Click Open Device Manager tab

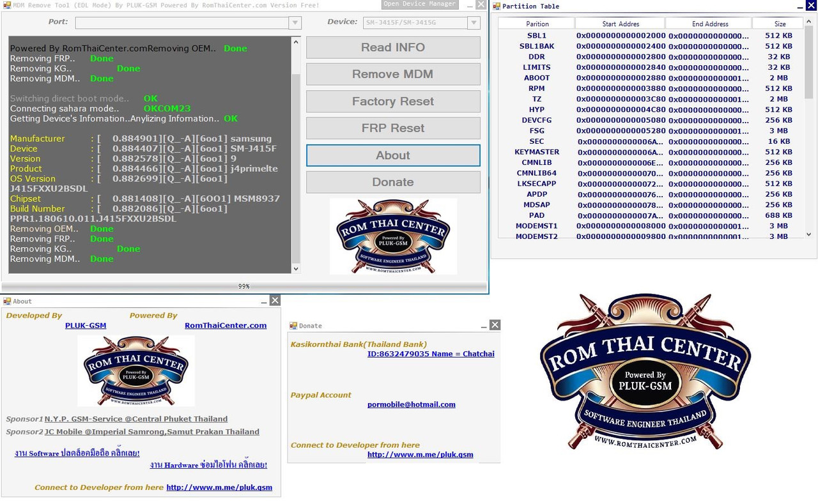[x=420, y=4]
